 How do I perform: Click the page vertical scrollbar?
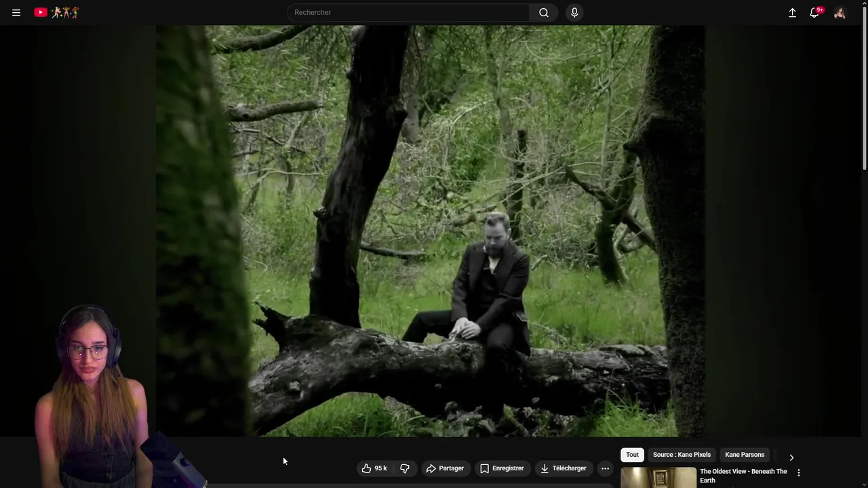[865, 88]
